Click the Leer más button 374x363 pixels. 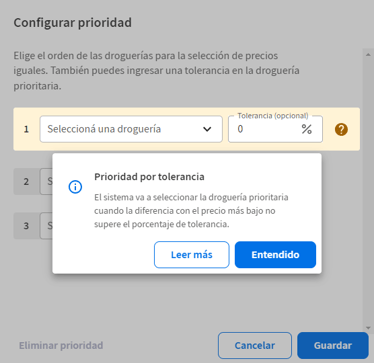tap(192, 255)
